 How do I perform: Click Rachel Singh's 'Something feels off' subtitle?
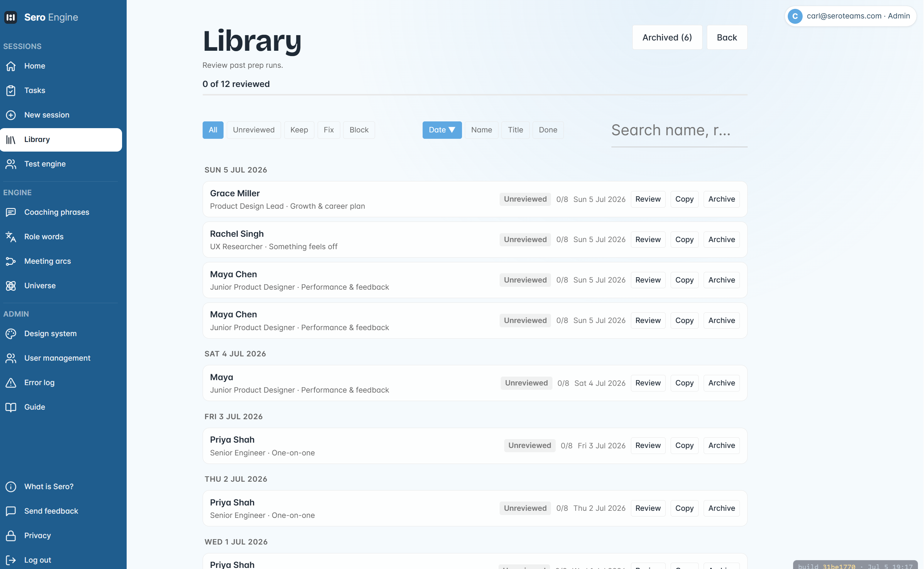[x=303, y=246]
